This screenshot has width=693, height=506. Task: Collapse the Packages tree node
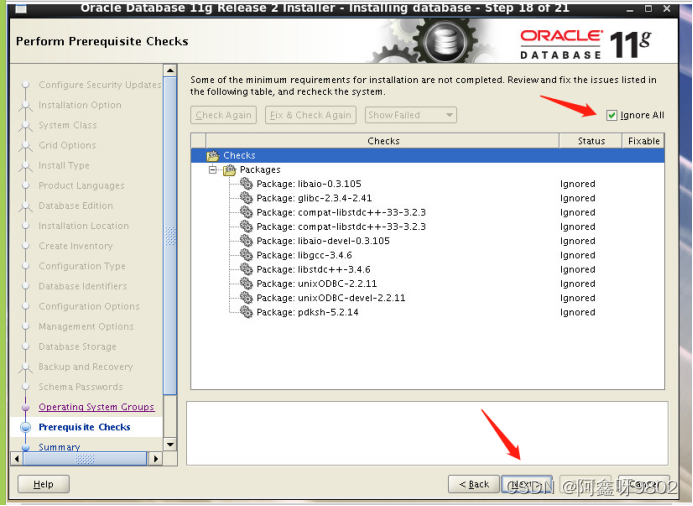pos(213,170)
